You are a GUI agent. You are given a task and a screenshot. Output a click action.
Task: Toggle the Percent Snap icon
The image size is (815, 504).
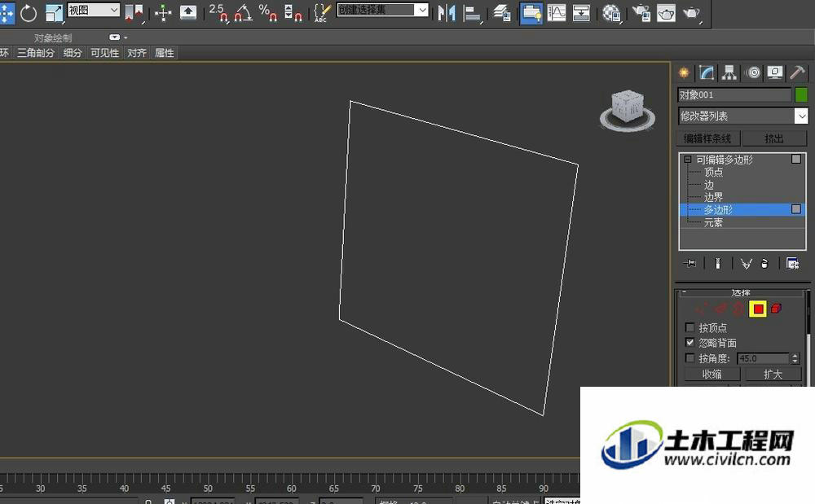(267, 13)
